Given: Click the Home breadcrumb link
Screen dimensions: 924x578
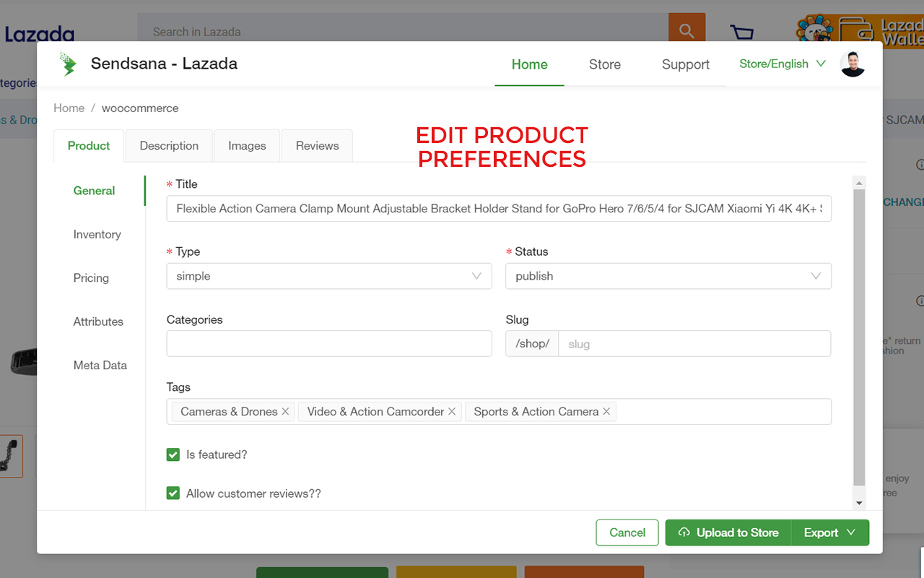Looking at the screenshot, I should 69,108.
